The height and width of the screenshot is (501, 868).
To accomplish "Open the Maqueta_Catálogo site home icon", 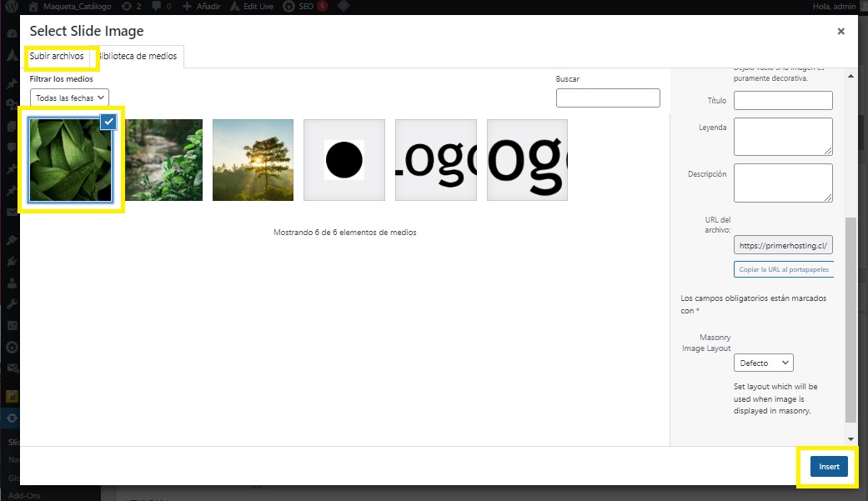I will 33,7.
